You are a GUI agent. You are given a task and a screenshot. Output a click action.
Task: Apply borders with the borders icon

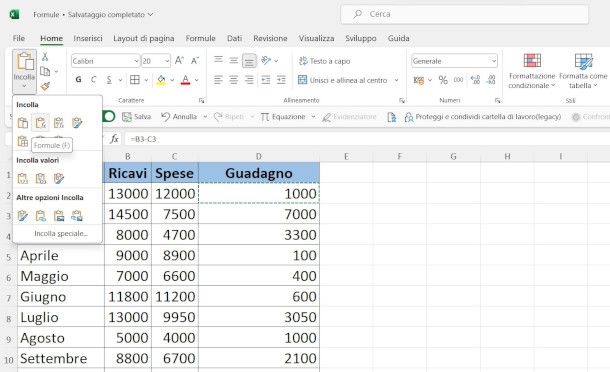coord(135,80)
